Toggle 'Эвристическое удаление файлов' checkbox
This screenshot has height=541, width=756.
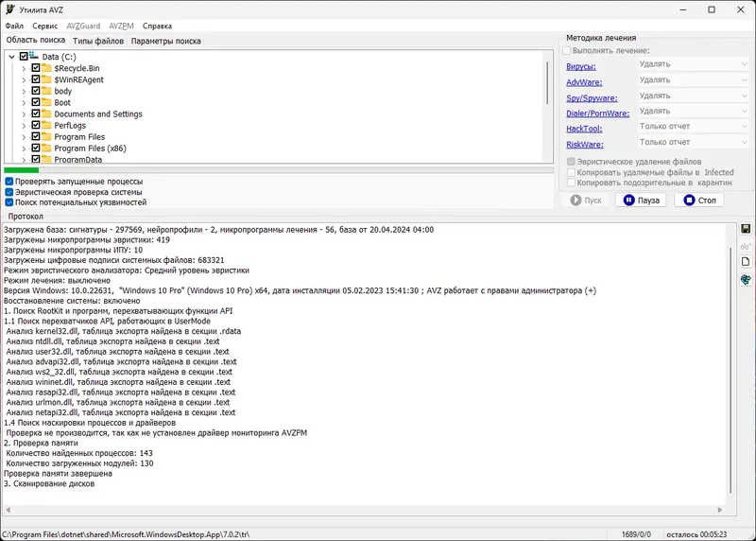point(572,162)
